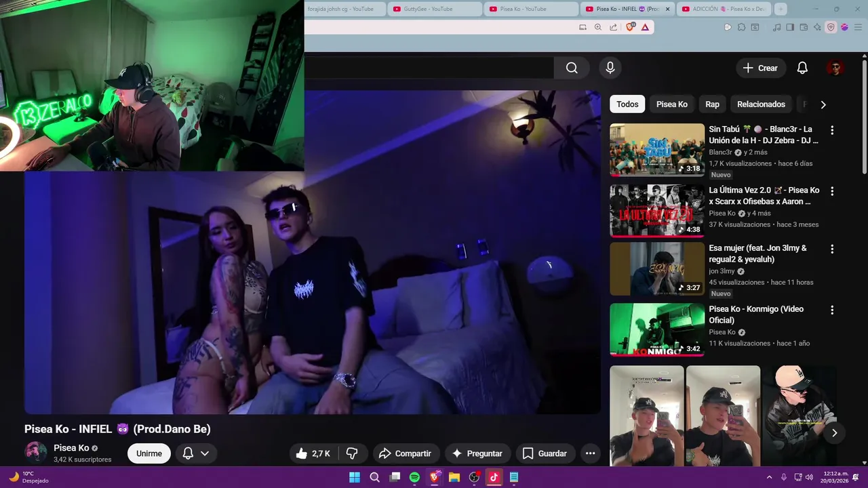Viewport: 868px width, 488px height.
Task: Close the Pisea Ko - INFIEL tab
Action: coord(667,9)
